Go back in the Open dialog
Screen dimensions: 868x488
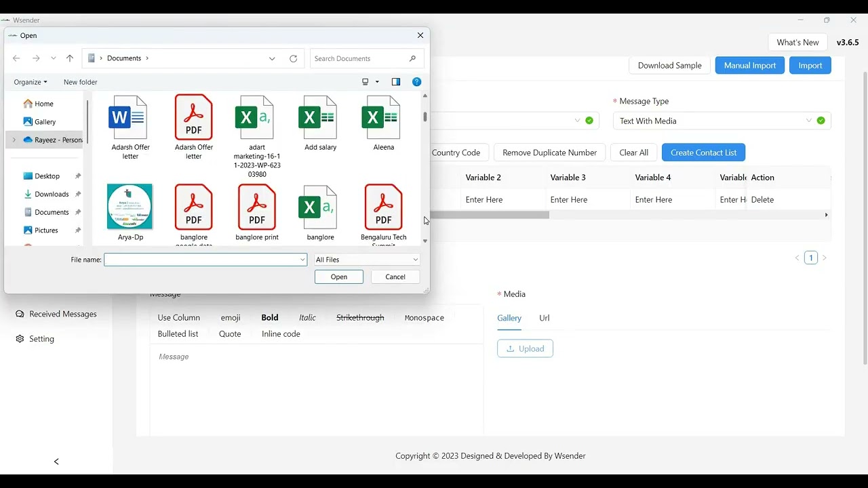(17, 58)
